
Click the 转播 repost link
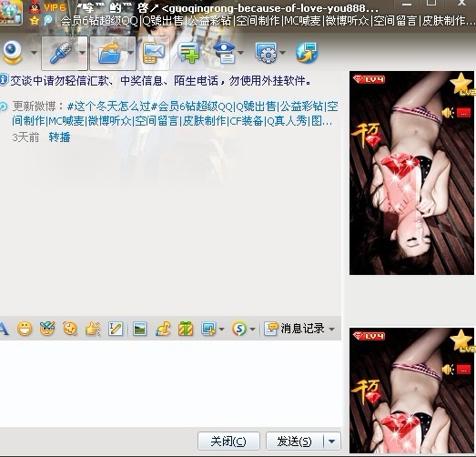pyautogui.click(x=59, y=137)
